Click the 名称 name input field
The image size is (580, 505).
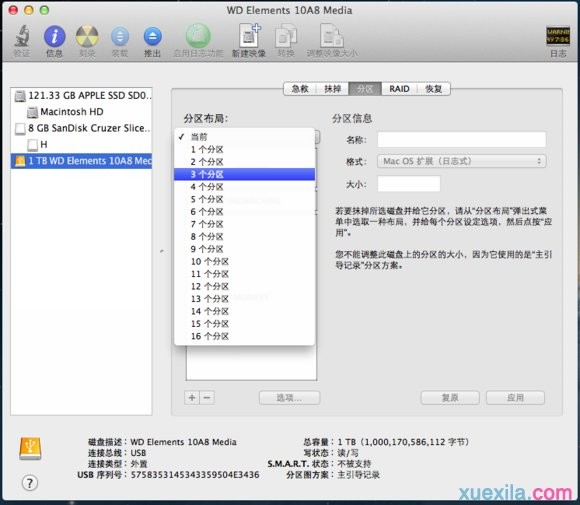coord(462,139)
